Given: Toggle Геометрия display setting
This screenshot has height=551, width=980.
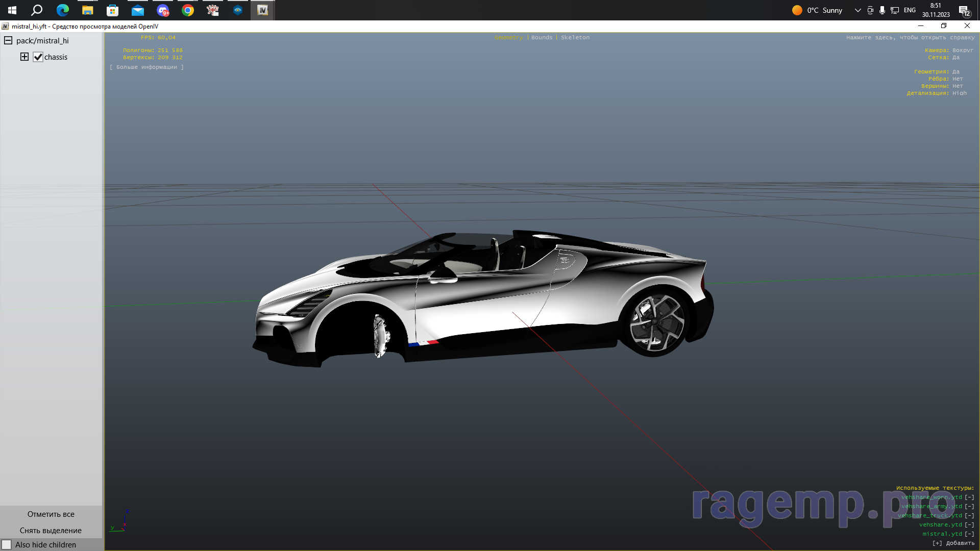Looking at the screenshot, I should [x=956, y=72].
